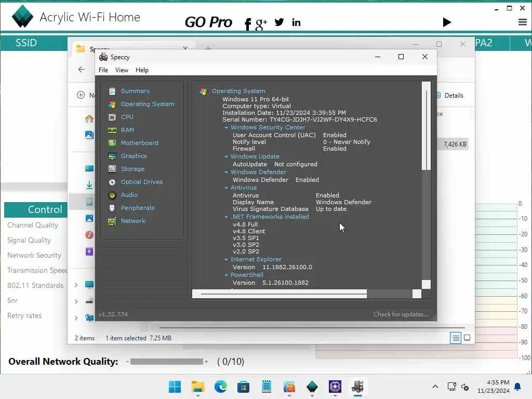532x399 pixels.
Task: Select the Snr control item
Action: (12, 300)
